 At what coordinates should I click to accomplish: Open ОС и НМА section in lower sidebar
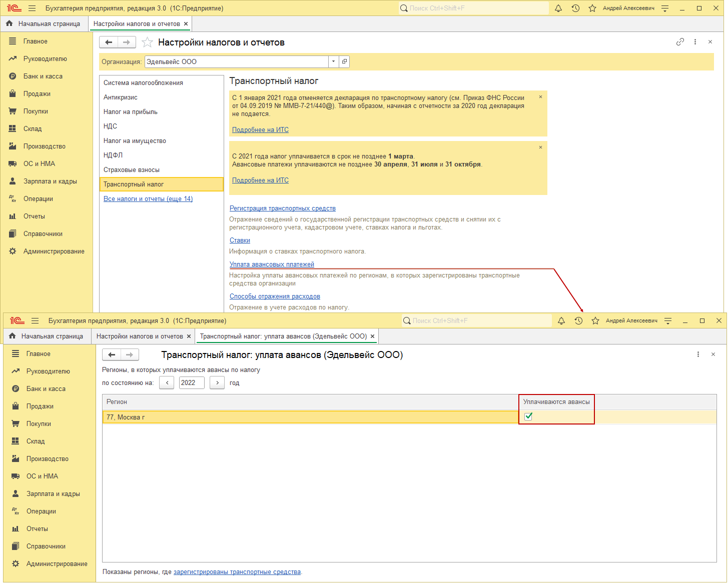pyautogui.click(x=42, y=476)
